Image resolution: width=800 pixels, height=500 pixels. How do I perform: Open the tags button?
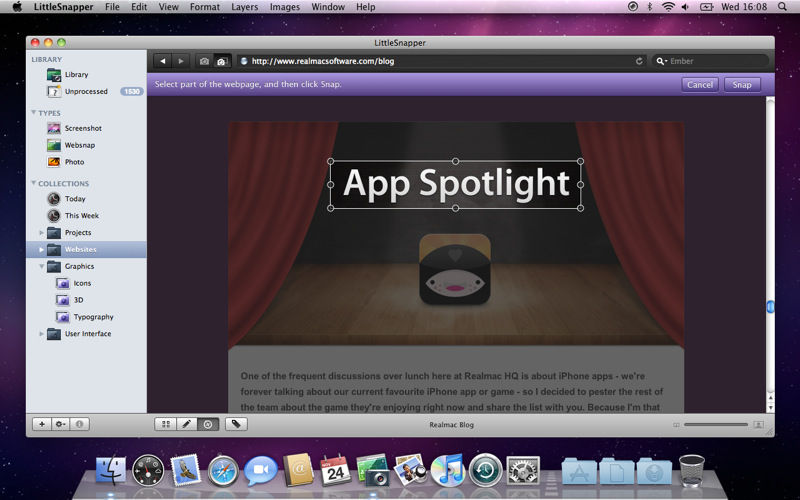[236, 424]
